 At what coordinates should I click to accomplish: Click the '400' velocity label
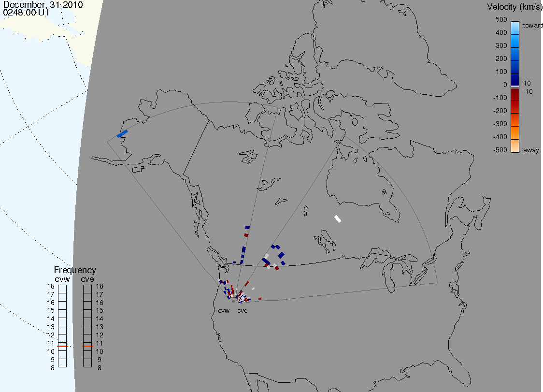click(501, 32)
